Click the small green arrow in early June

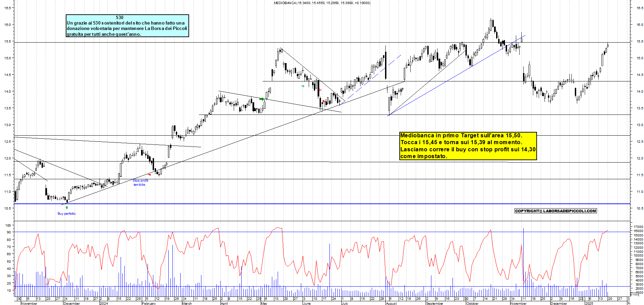click(x=303, y=86)
